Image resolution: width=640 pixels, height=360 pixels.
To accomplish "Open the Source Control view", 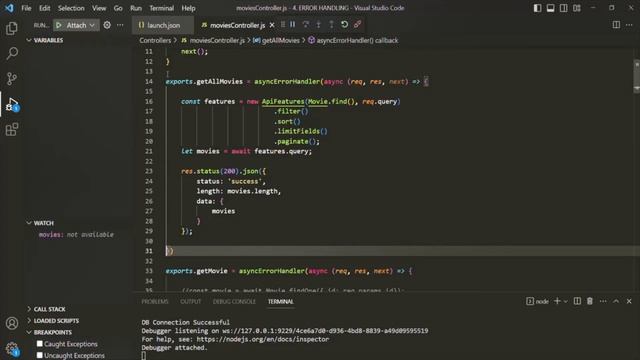I will 12,78.
